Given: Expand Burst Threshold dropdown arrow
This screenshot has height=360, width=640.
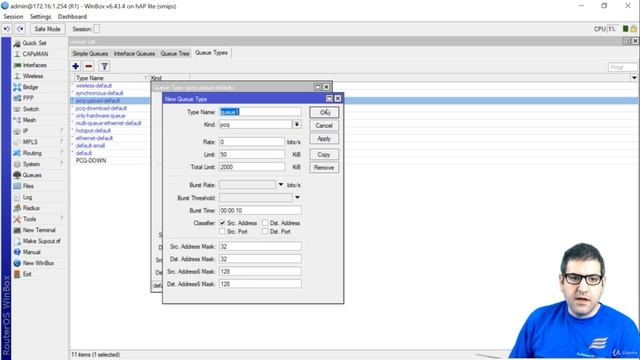Looking at the screenshot, I should [297, 198].
